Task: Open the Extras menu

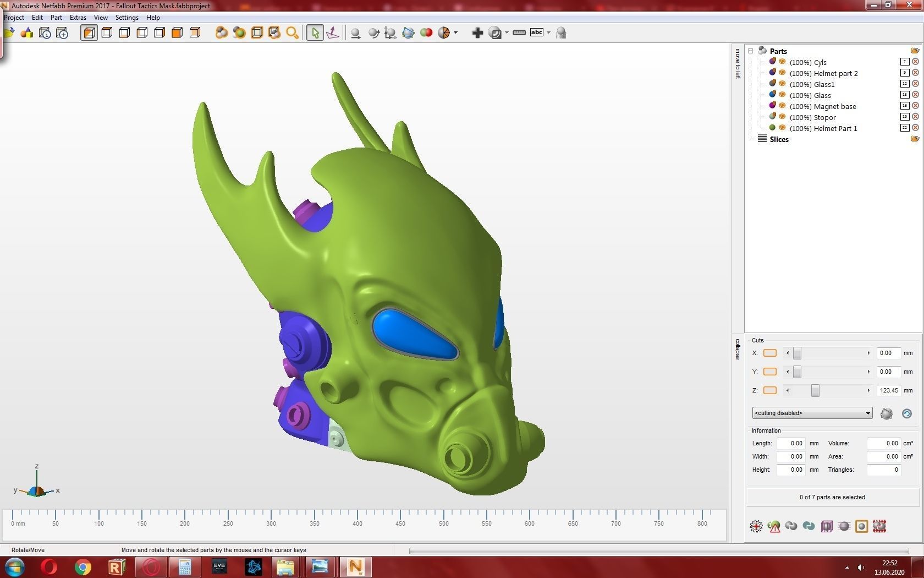Action: 78,18
